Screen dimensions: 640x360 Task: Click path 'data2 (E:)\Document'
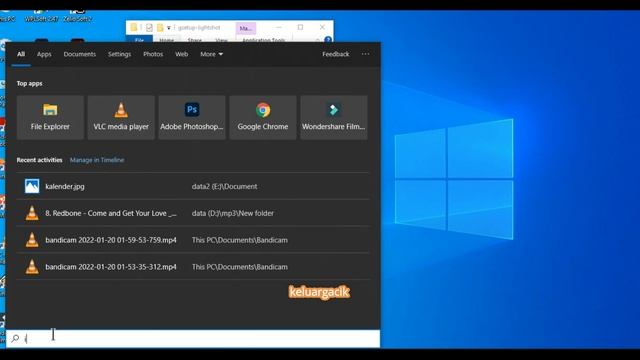[224, 186]
